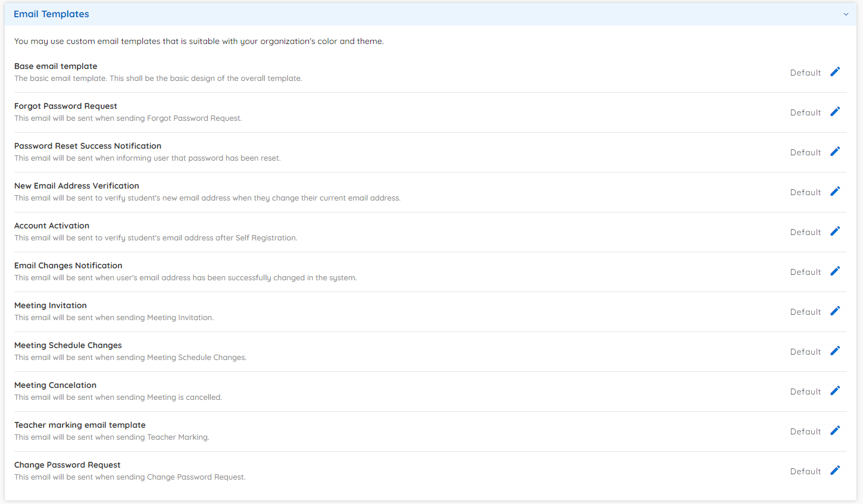Select Default next to Base email template

[805, 72]
